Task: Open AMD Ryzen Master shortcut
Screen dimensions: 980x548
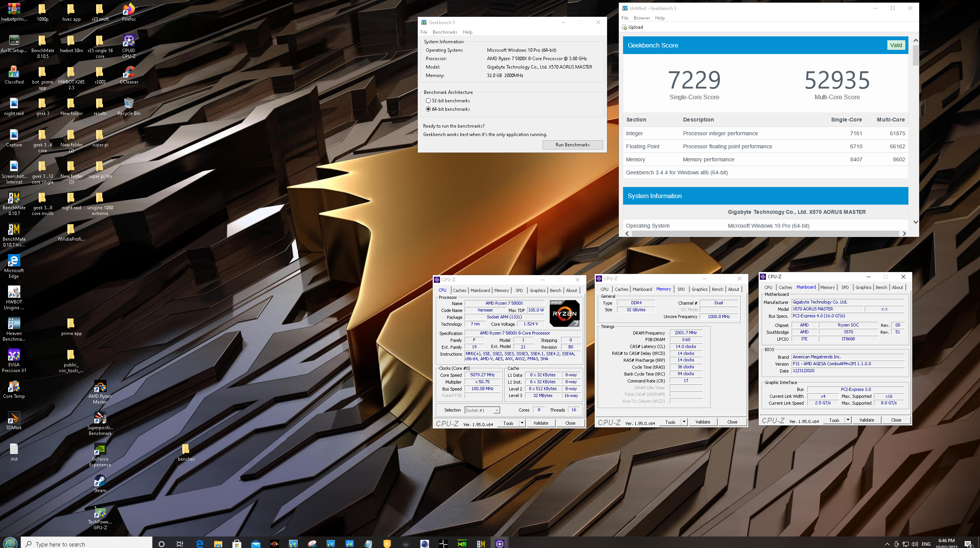Action: click(100, 392)
